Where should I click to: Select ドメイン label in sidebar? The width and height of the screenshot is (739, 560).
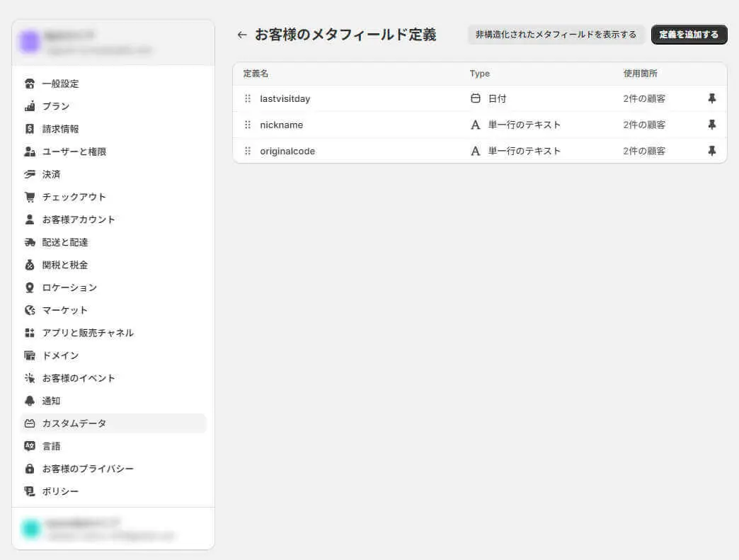click(60, 355)
